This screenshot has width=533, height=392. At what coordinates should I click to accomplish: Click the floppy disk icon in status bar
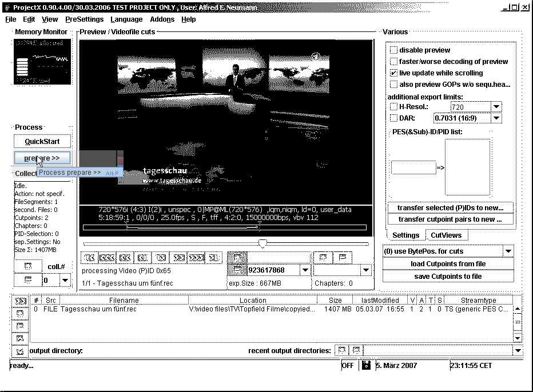coord(366,366)
